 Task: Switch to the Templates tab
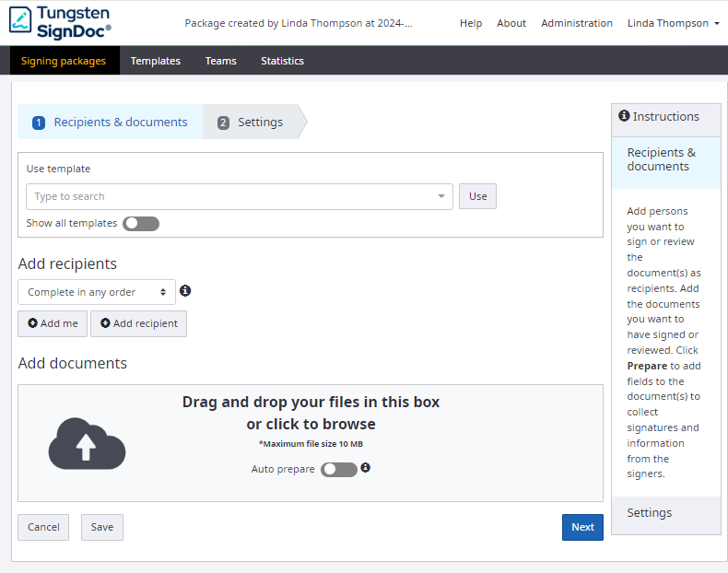tap(155, 61)
